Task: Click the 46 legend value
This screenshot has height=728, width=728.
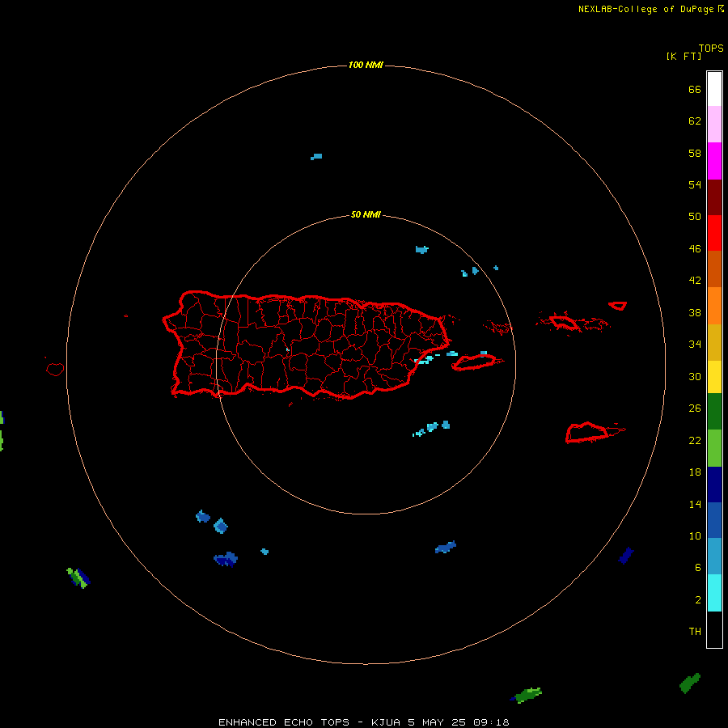Action: 695,249
